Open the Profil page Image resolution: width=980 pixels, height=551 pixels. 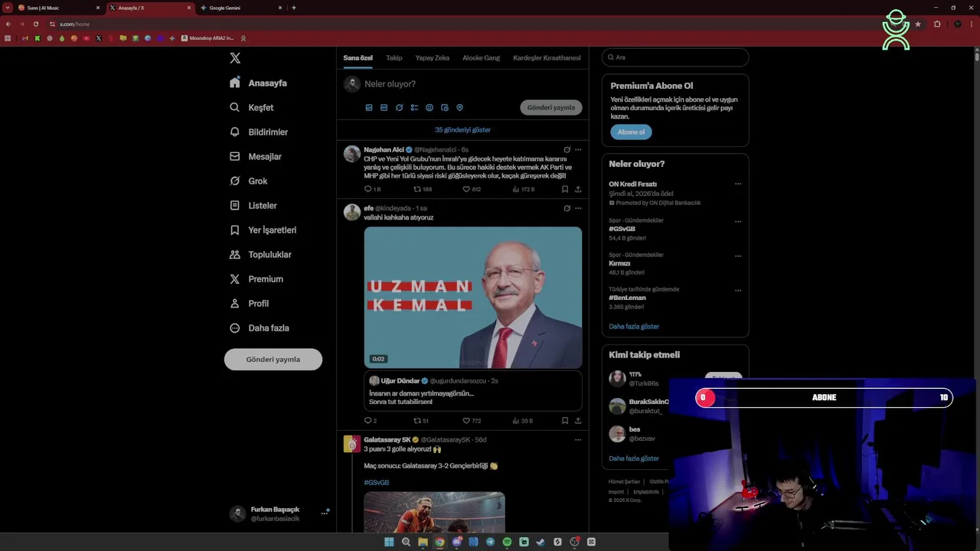[249, 304]
